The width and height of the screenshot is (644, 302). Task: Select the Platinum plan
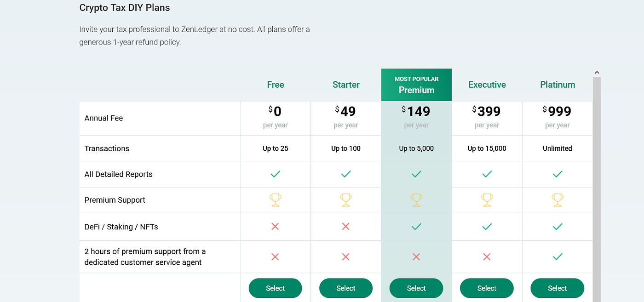[558, 288]
